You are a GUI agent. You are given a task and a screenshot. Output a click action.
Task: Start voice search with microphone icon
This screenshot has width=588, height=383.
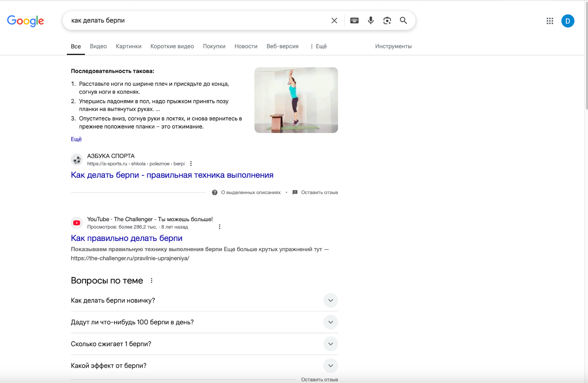[x=371, y=21]
